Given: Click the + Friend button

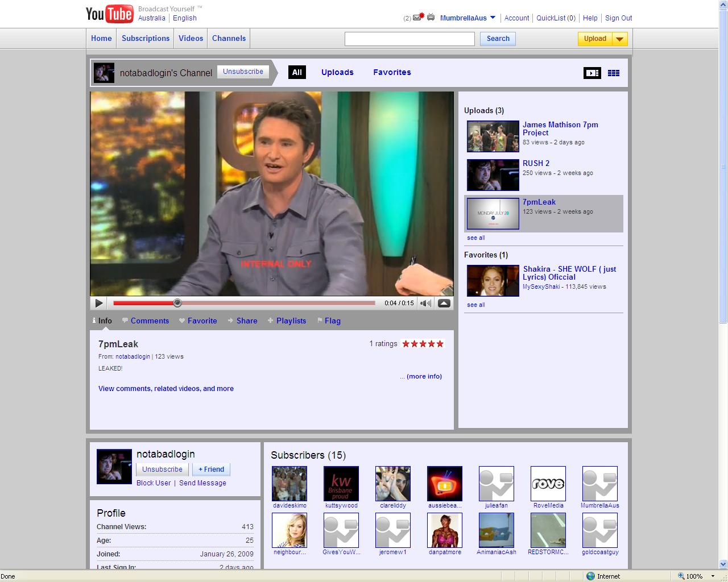Looking at the screenshot, I should (x=212, y=469).
